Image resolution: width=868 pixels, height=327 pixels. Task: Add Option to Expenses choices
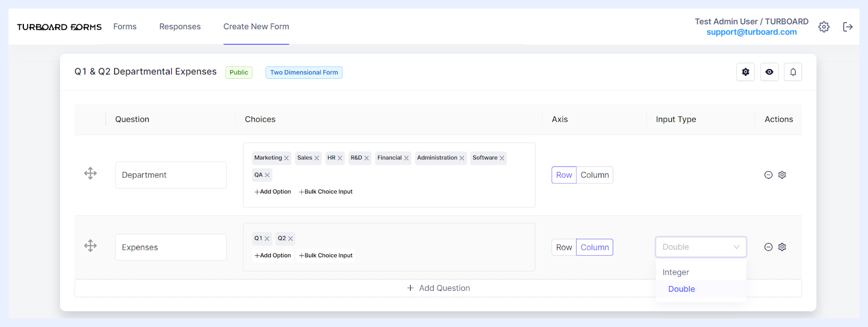click(272, 256)
